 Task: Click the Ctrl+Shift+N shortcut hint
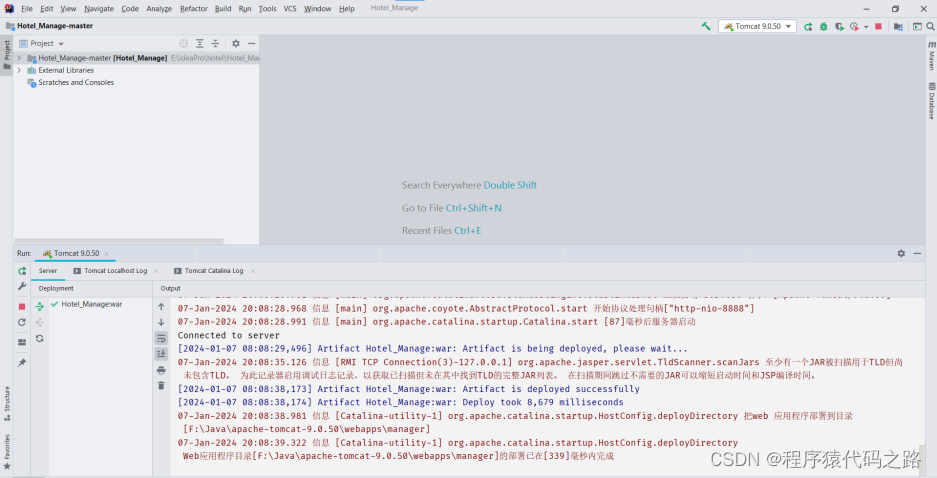coord(474,208)
